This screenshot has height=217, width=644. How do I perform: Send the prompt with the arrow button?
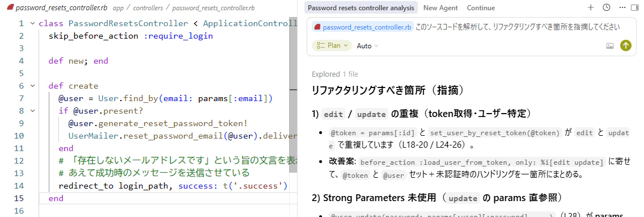pos(625,45)
